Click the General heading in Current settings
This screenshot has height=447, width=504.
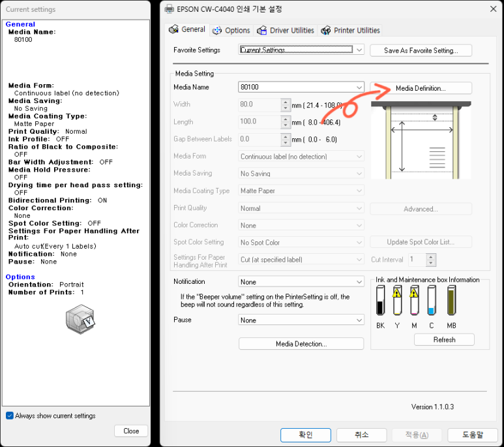point(20,24)
